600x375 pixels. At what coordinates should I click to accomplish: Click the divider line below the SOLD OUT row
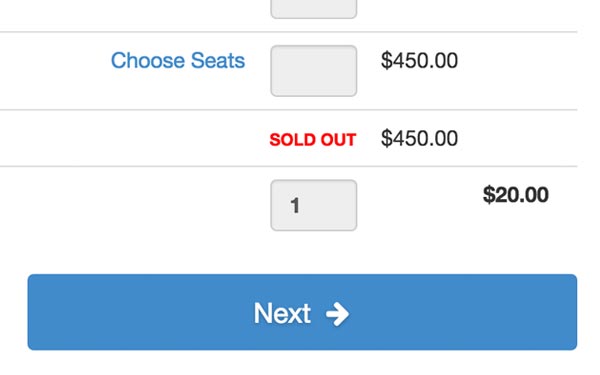click(289, 166)
